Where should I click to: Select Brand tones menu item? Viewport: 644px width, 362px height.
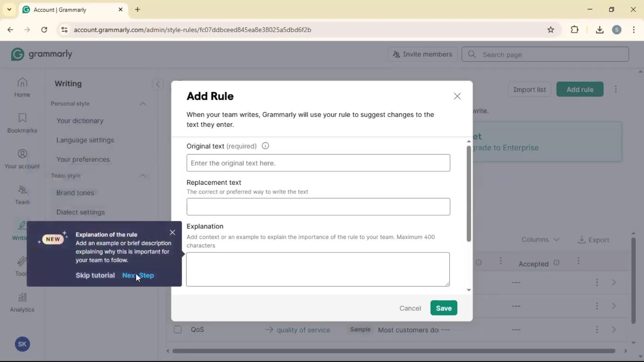click(75, 193)
